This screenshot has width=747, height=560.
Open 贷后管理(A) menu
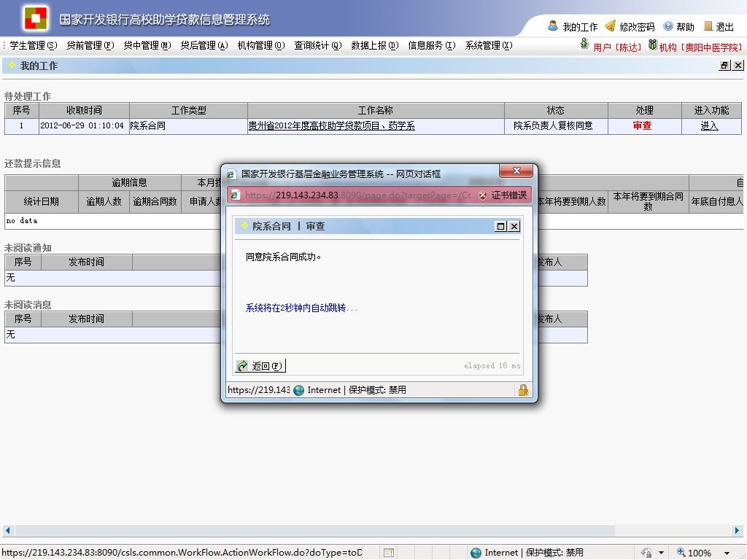[x=204, y=45]
